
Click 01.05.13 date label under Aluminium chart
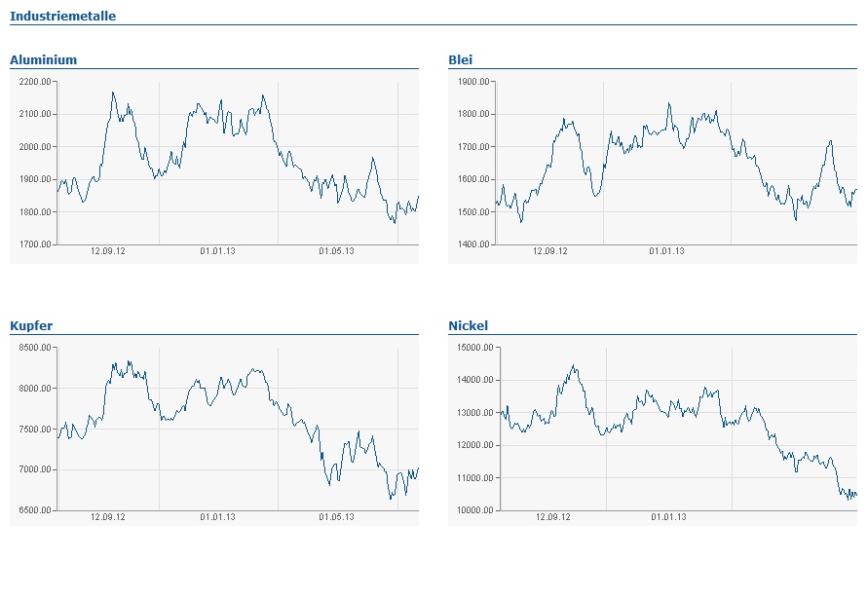(x=336, y=251)
